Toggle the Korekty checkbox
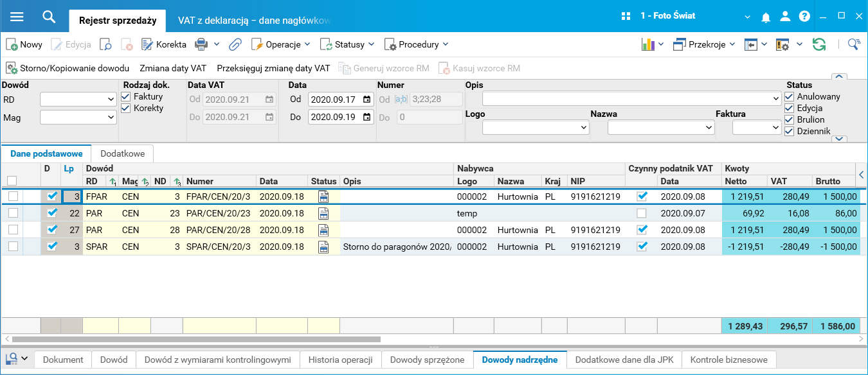Viewport: 868px width, 375px height. [x=126, y=108]
